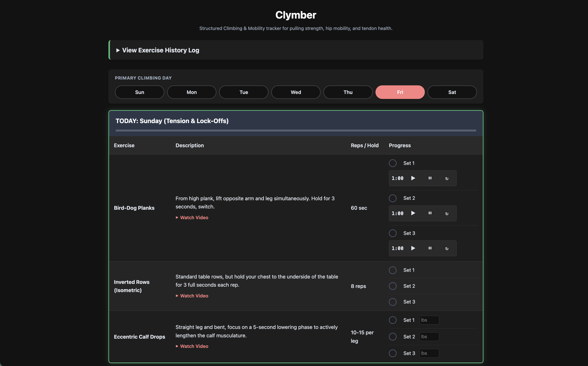Pause the Bird-Dog Planks Set 2 timer
The image size is (588, 366).
[x=430, y=213]
